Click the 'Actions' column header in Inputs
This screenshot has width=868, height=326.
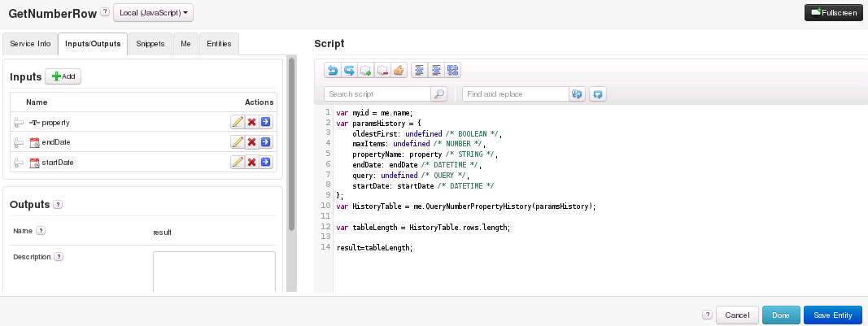coord(259,102)
